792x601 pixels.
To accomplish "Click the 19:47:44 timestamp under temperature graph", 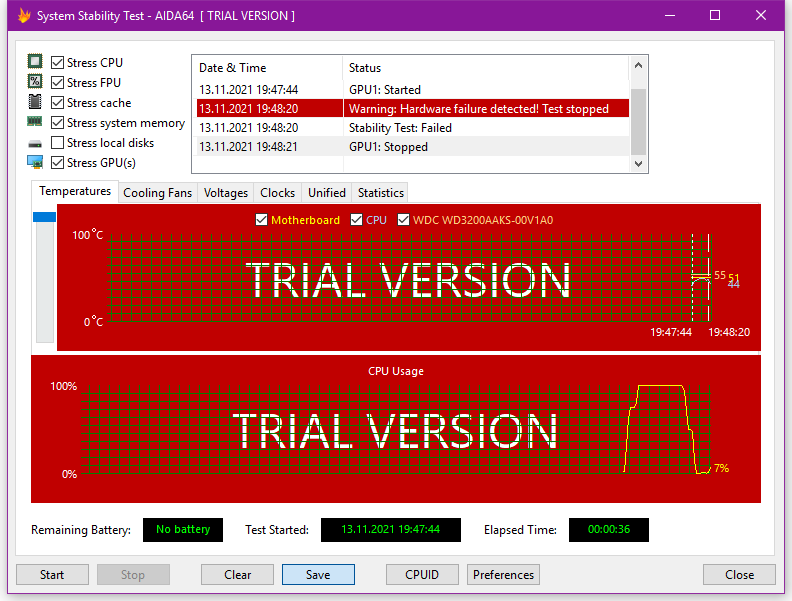I will click(671, 332).
